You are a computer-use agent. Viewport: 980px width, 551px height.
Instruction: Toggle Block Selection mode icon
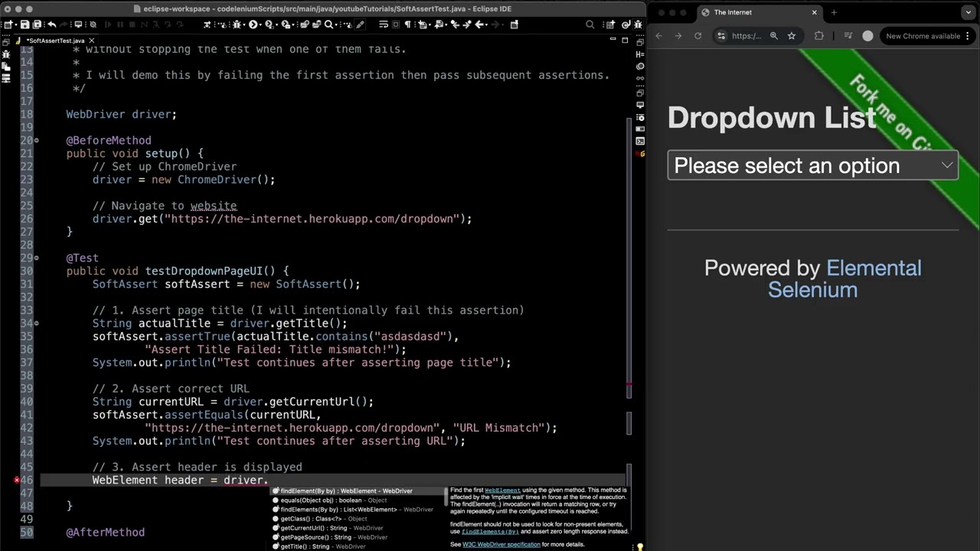coord(396,24)
